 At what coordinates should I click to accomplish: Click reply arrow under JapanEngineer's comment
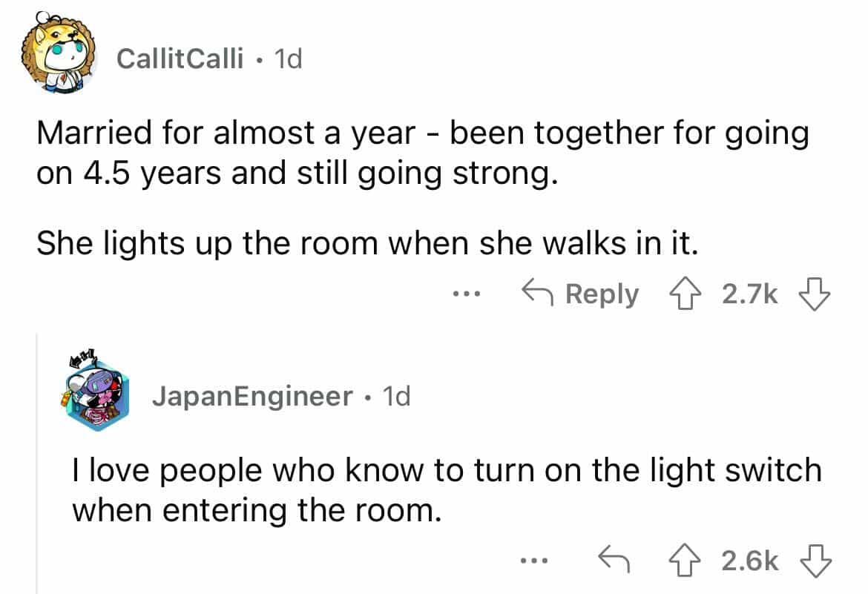click(x=613, y=561)
